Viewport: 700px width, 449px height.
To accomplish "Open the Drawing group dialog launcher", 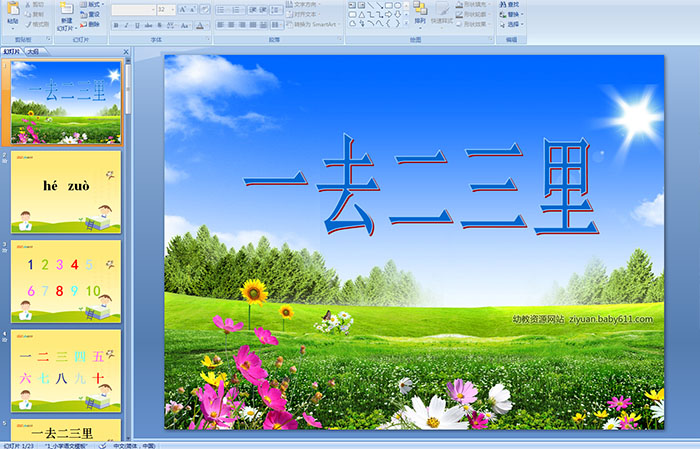I will pos(491,39).
